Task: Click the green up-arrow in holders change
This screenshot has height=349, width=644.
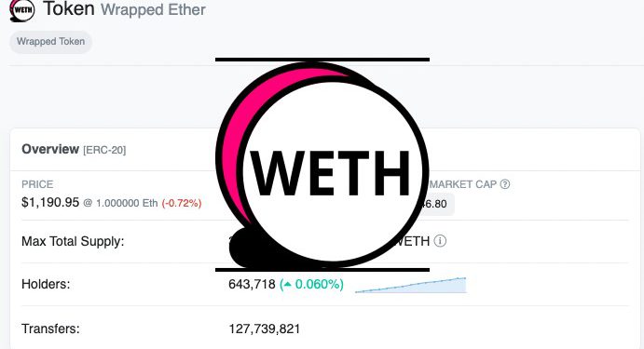Action: coord(287,284)
